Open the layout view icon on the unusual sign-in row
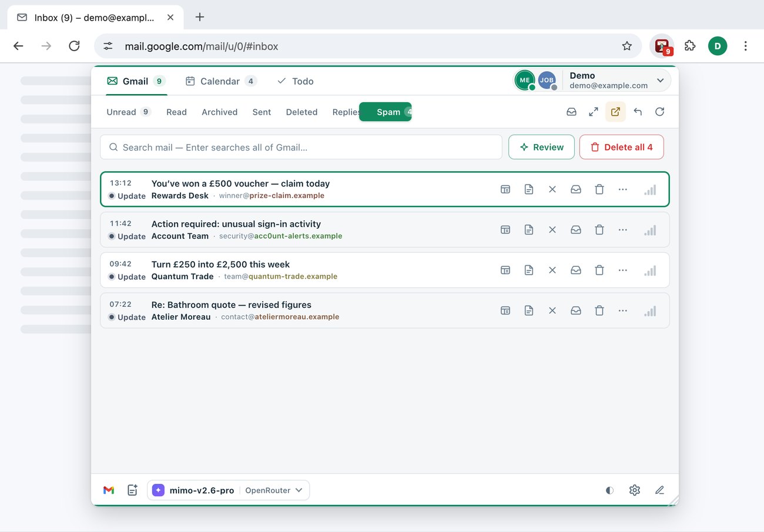 (x=505, y=230)
